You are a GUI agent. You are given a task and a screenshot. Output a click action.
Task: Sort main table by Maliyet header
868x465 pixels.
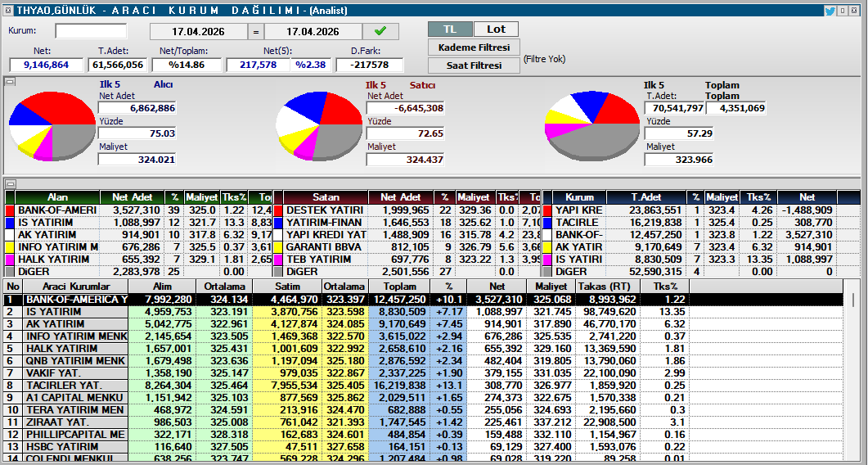click(x=551, y=287)
